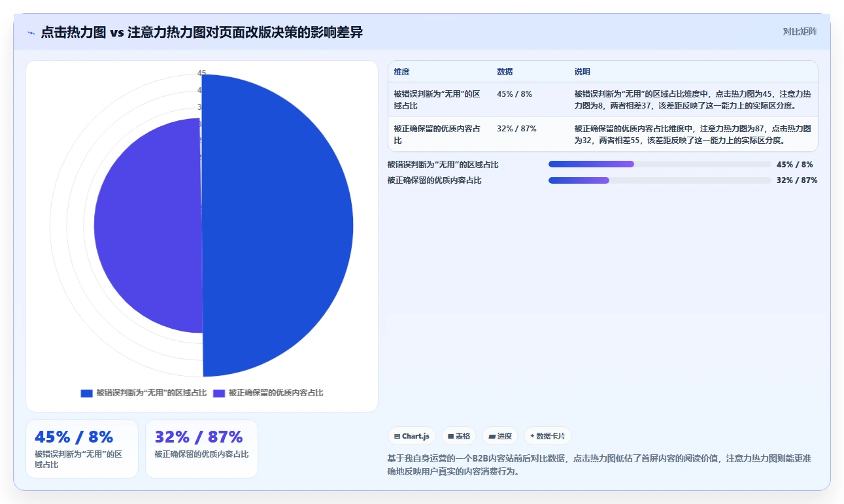This screenshot has height=504, width=844.
Task: Click the 说明 column header
Action: 582,72
